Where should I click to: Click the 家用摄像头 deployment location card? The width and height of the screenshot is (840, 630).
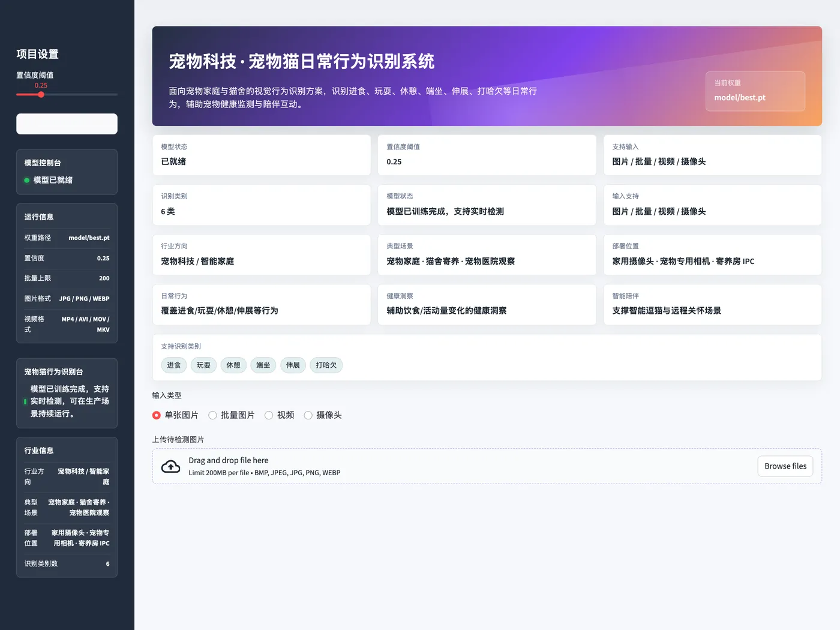[713, 254]
